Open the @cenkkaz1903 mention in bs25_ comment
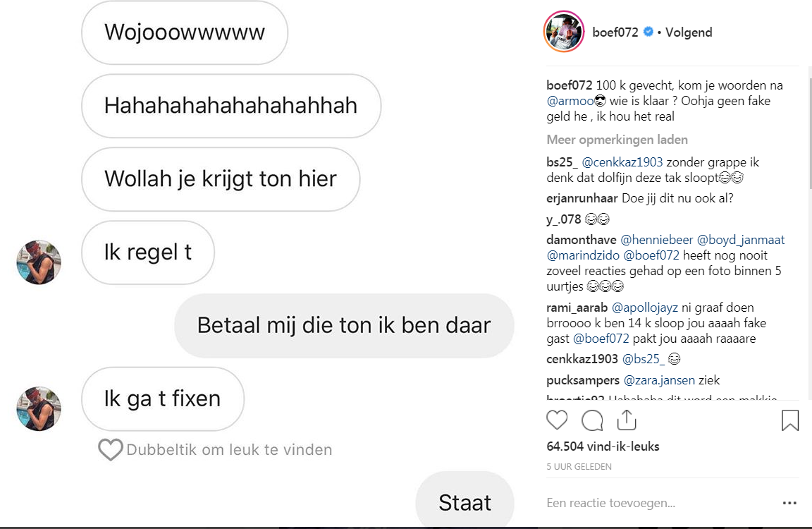812x529 pixels. (x=623, y=162)
